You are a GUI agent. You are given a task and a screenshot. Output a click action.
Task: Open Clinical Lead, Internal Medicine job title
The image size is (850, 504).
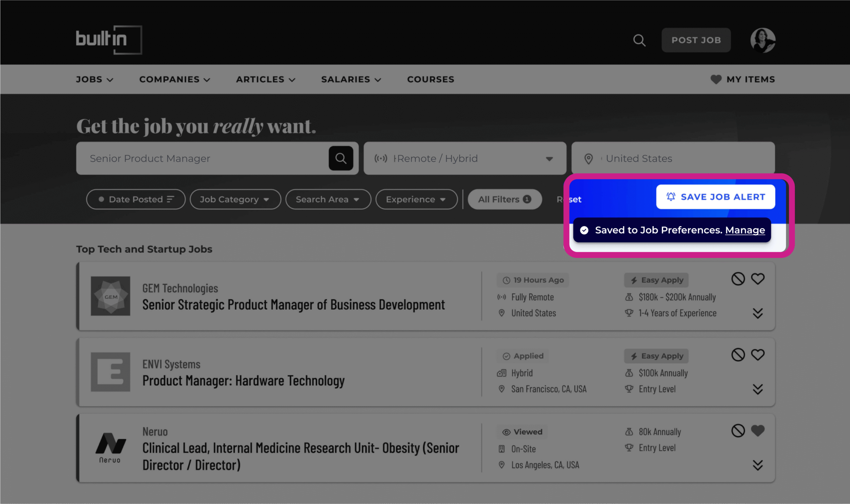301,457
